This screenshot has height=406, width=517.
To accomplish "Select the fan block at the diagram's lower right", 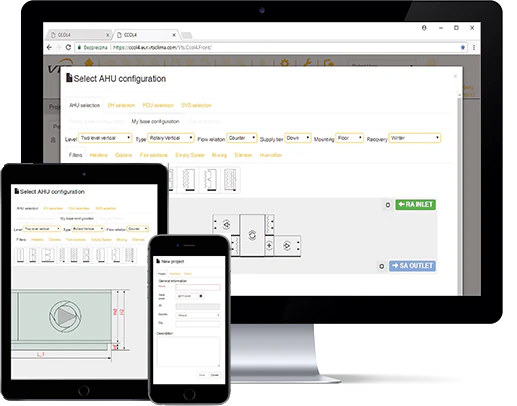I will click(x=287, y=246).
